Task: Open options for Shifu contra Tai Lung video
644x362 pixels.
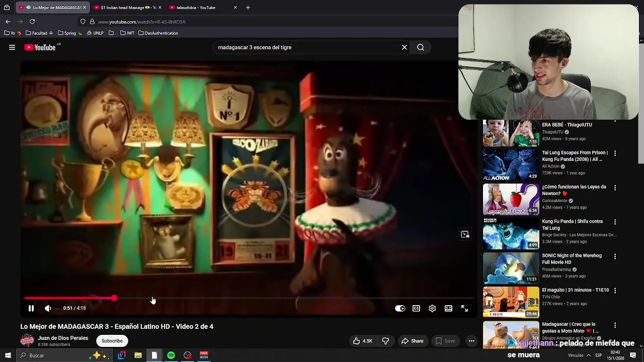Action: [x=615, y=222]
